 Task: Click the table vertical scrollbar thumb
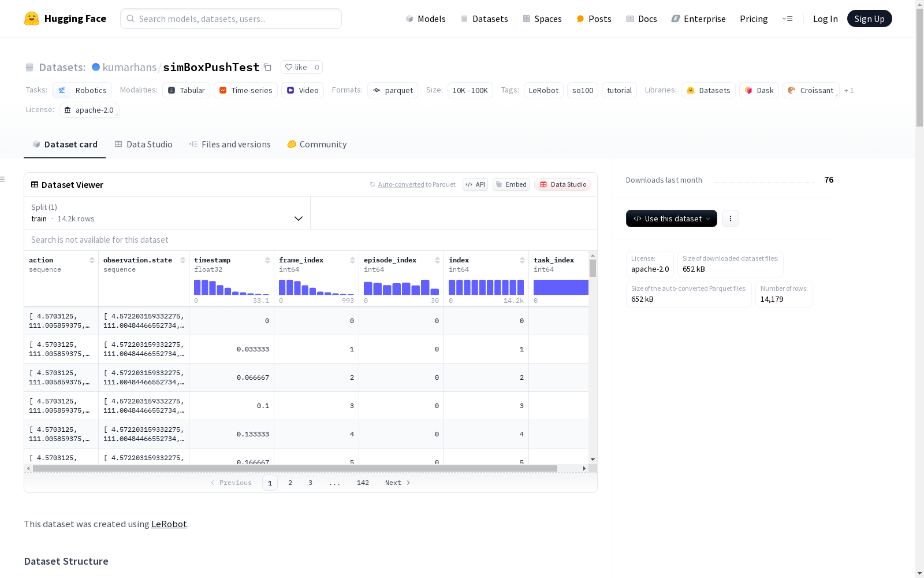[593, 268]
